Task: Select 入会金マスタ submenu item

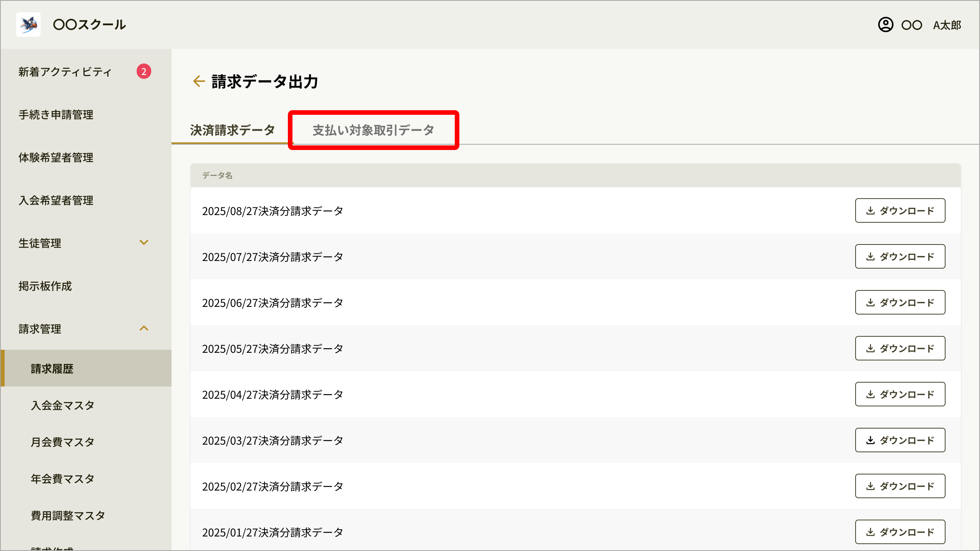Action: coord(62,406)
